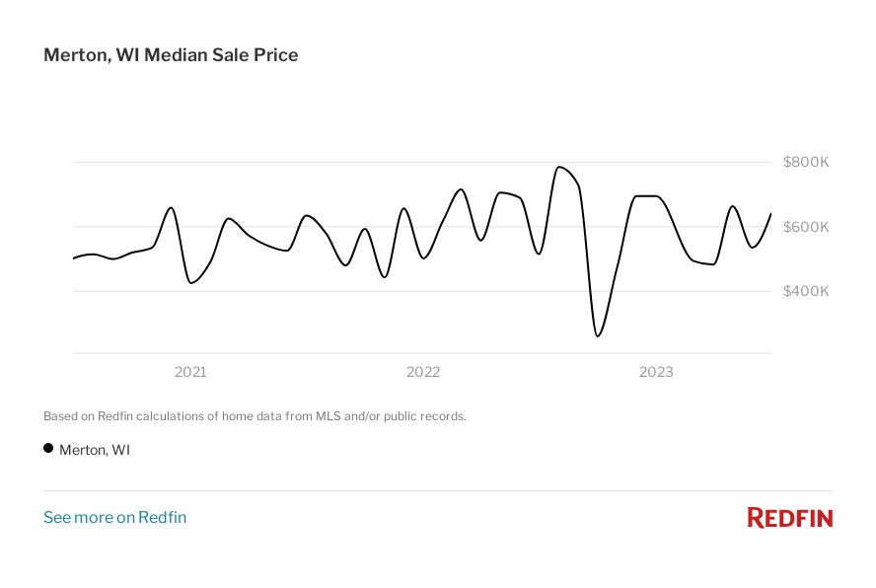Click the $800K y-axis label
Viewport: 876px width, 588px height.
click(806, 162)
